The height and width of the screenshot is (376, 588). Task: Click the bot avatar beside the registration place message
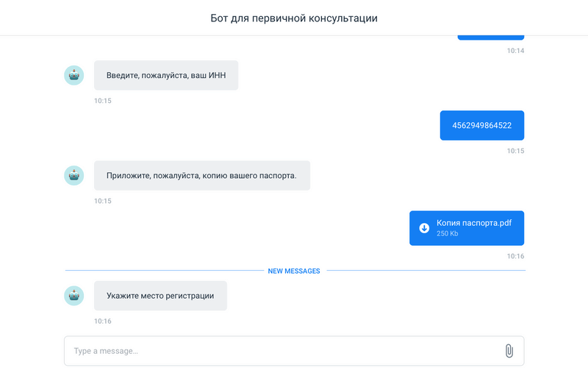74,296
